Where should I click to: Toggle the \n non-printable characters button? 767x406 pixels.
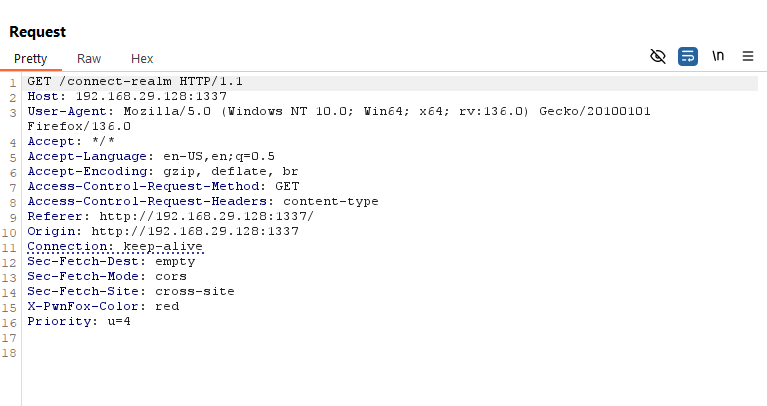[718, 57]
